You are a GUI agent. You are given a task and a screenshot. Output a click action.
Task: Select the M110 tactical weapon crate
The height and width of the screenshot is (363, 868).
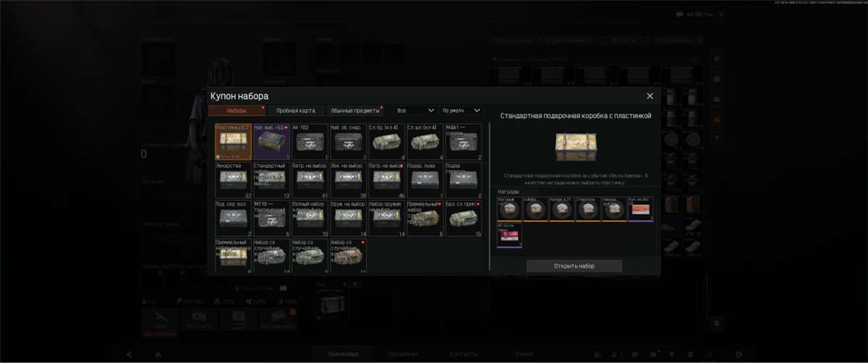click(272, 218)
